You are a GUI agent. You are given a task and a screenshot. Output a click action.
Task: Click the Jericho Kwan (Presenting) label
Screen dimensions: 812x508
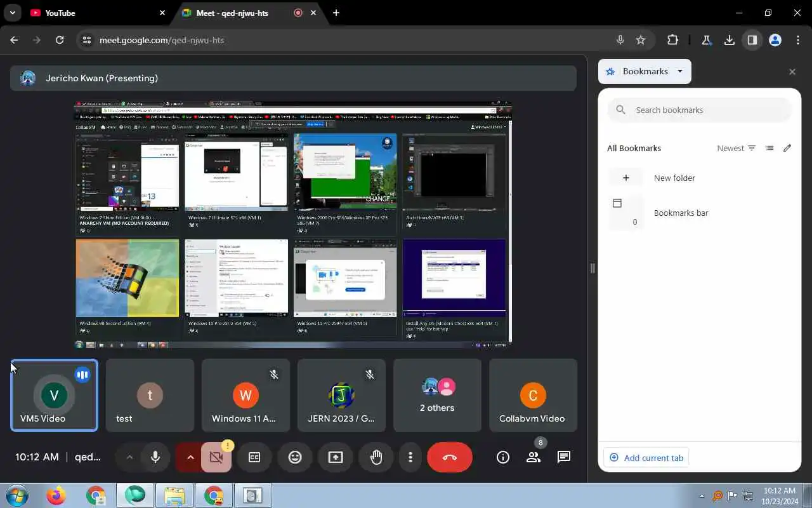click(x=101, y=78)
